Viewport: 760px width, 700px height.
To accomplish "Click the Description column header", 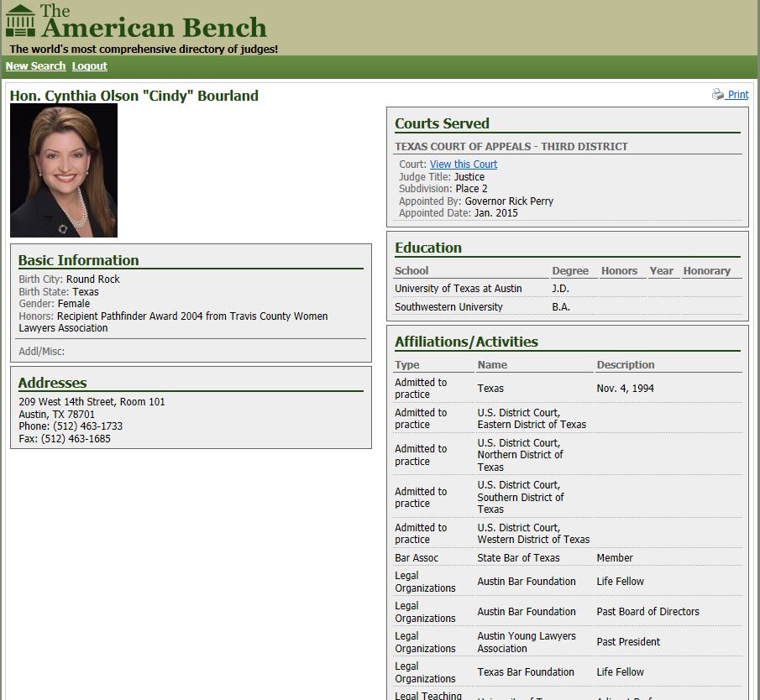I will [625, 365].
